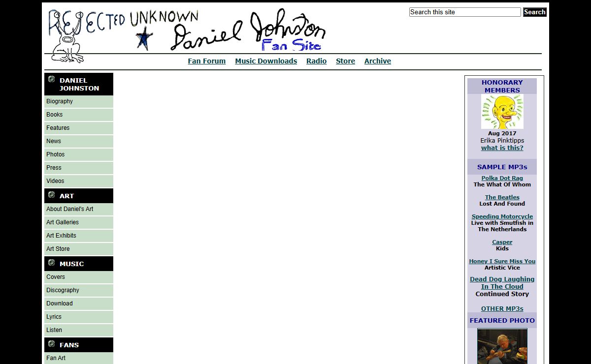Screen dimensions: 591x364
Task: Click the bullet icon beside MUSIC header
Action: click(51, 263)
